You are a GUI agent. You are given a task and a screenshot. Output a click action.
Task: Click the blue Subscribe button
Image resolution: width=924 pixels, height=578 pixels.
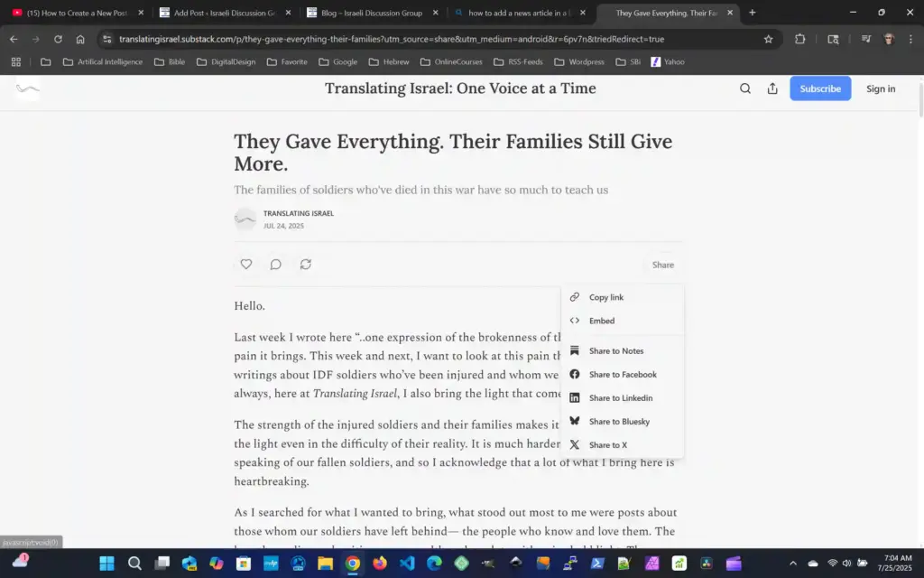click(x=819, y=89)
